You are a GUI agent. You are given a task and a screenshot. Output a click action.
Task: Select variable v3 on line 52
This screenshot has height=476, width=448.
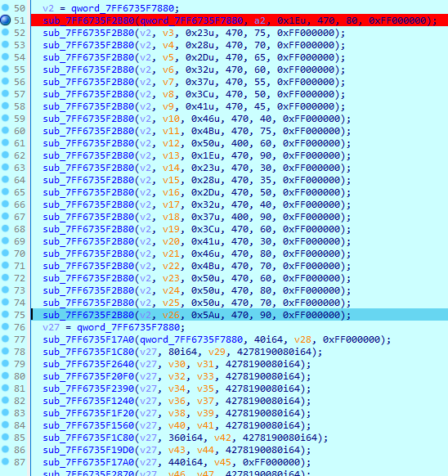pos(168,33)
